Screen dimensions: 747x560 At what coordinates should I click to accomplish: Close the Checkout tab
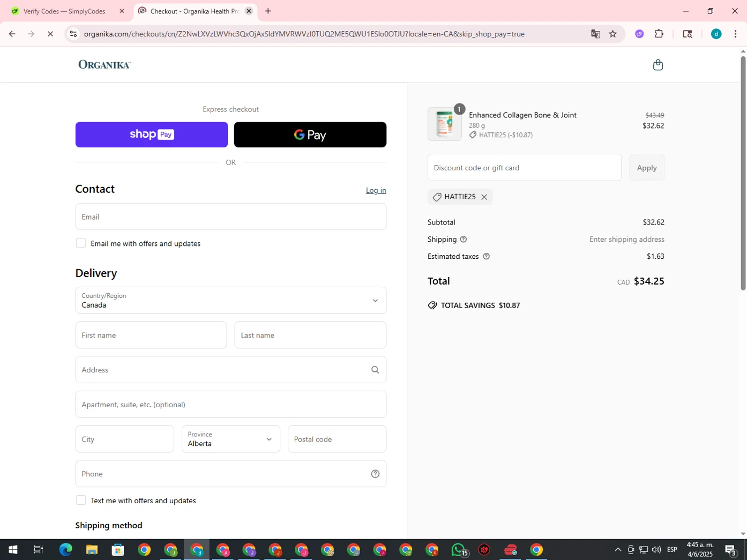[249, 11]
